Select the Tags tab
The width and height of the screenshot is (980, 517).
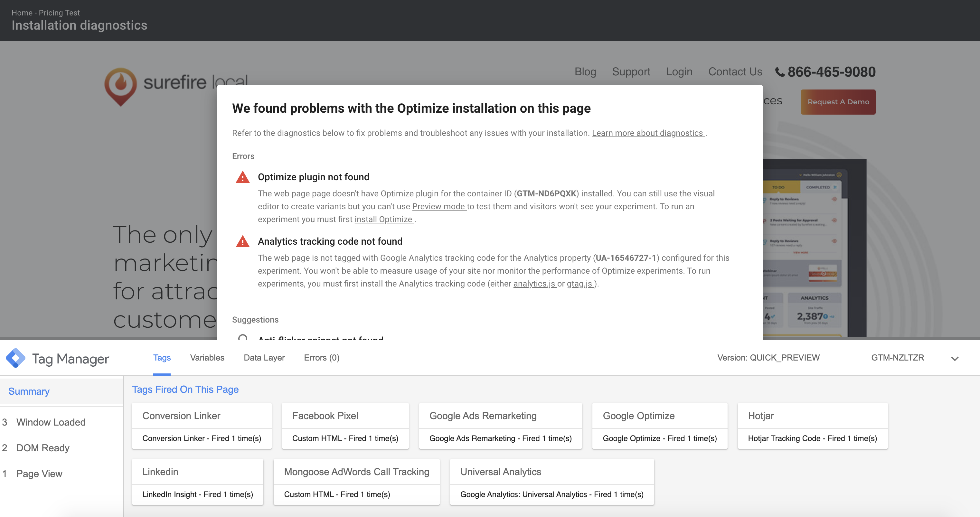pos(162,358)
